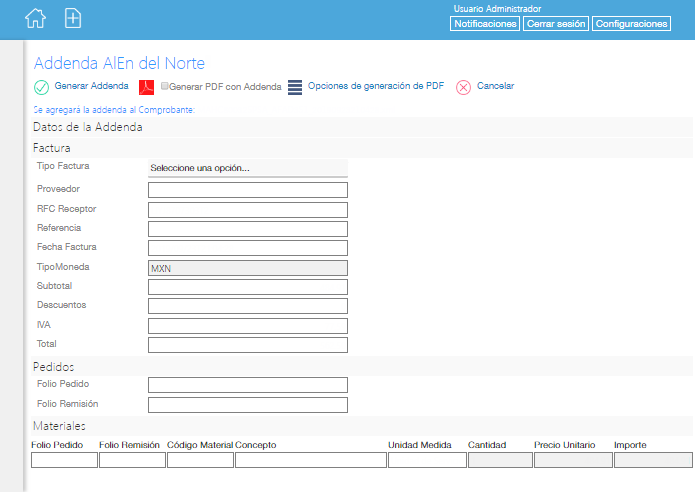Click the Pedidos section header
This screenshot has width=695, height=492.
[x=54, y=367]
